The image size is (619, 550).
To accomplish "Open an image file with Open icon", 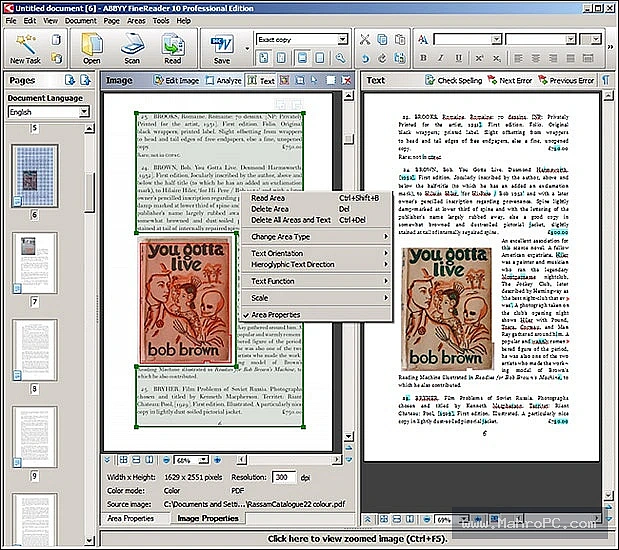I will pyautogui.click(x=92, y=49).
